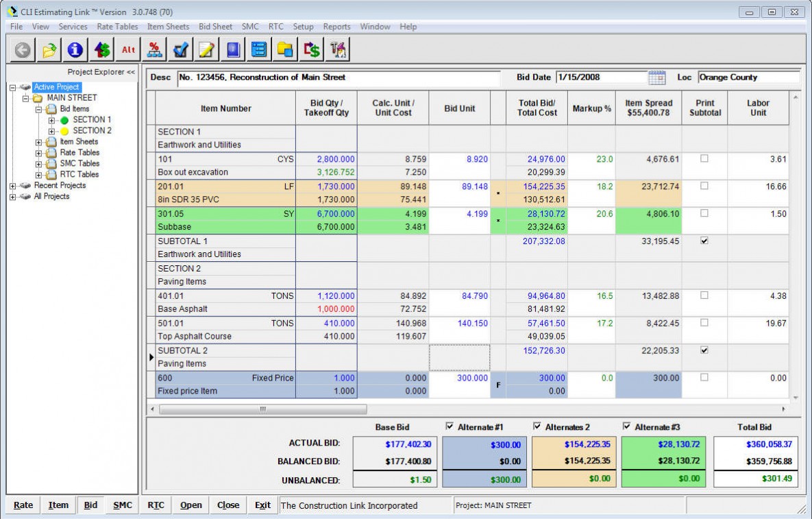Viewport: 812px width, 519px height.
Task: Select the MAIN STREET project folder
Action: point(71,98)
